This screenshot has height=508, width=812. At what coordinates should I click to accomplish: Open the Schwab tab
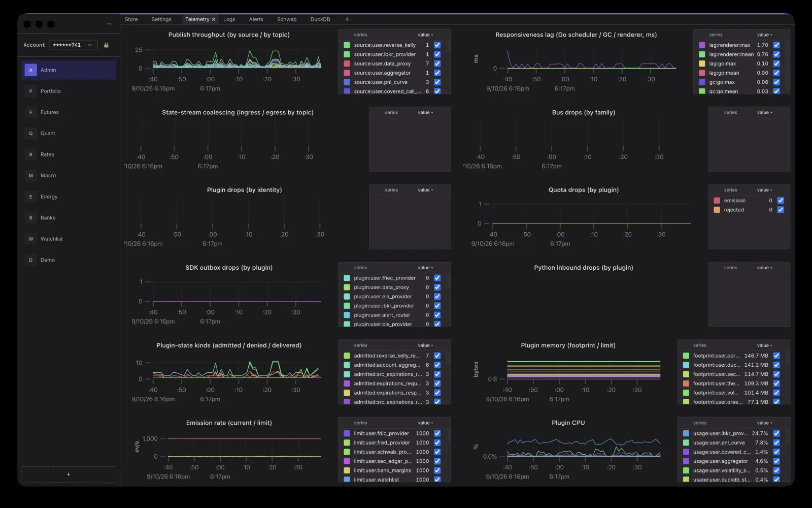287,19
